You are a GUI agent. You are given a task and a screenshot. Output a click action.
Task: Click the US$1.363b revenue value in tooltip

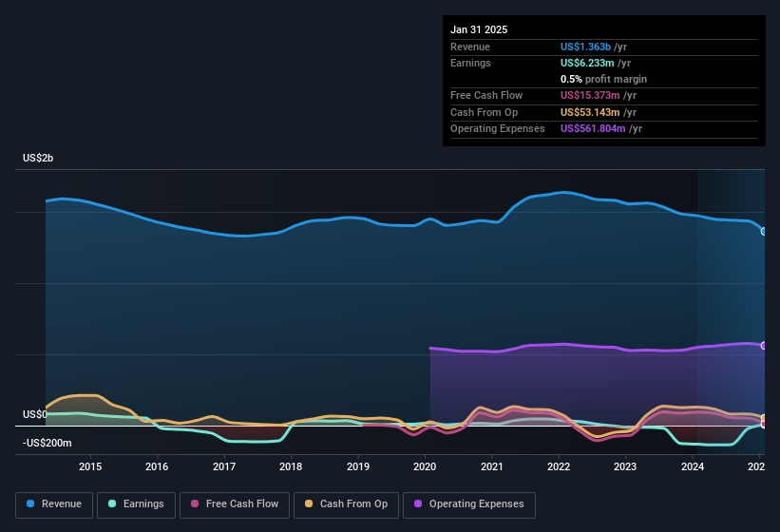click(586, 47)
